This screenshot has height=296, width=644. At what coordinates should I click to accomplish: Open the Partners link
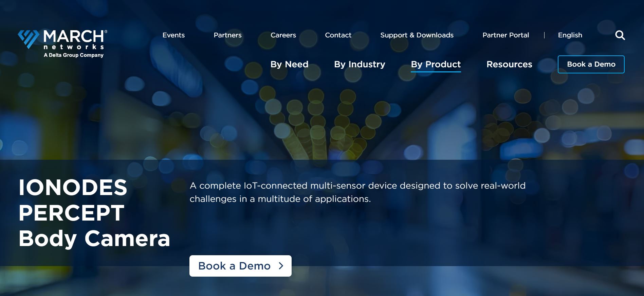coord(227,35)
